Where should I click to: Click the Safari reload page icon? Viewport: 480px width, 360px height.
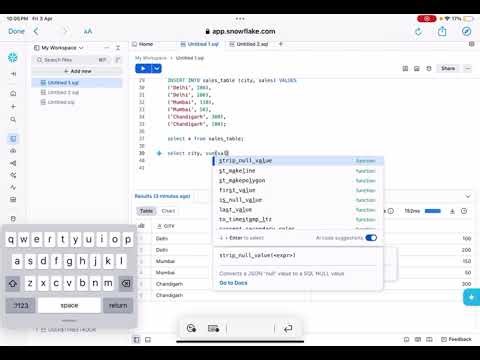[x=418, y=32]
